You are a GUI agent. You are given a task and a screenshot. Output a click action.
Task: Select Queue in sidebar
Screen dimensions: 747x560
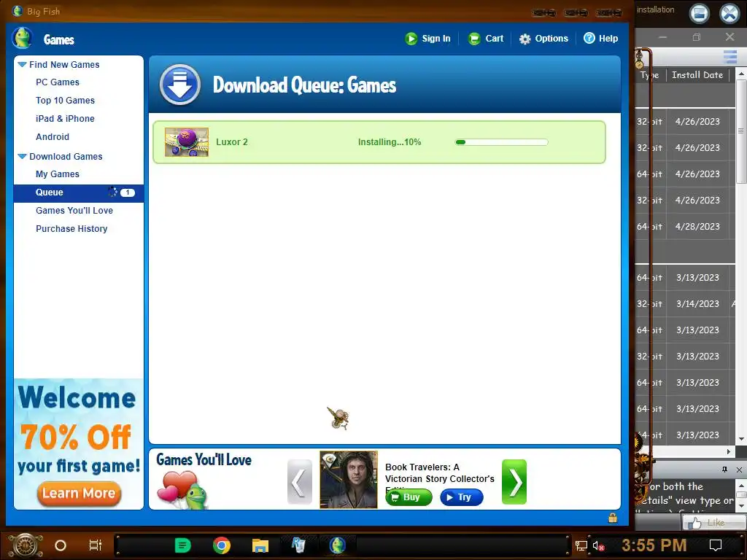(79, 192)
